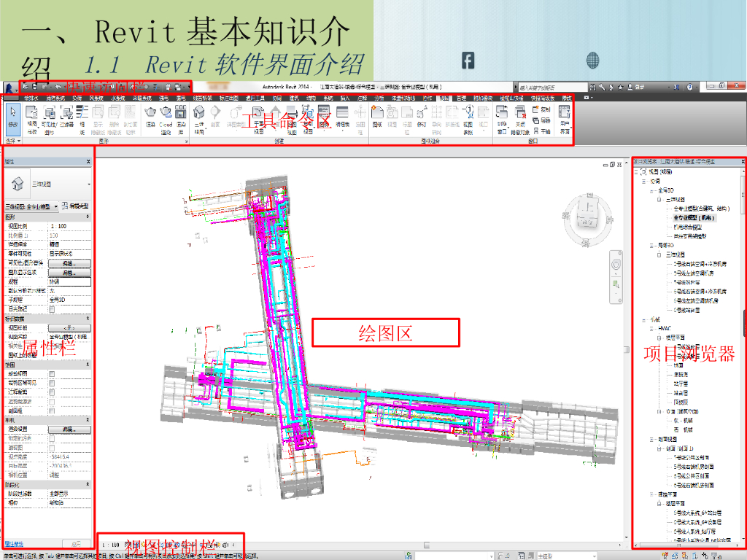Screen dimensions: 747x560
Task: Click Close Hidden windows tool
Action: pyautogui.click(x=519, y=120)
